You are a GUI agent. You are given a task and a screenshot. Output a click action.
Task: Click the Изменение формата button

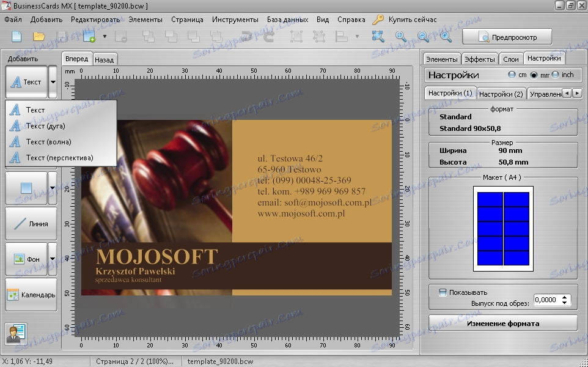tap(502, 323)
